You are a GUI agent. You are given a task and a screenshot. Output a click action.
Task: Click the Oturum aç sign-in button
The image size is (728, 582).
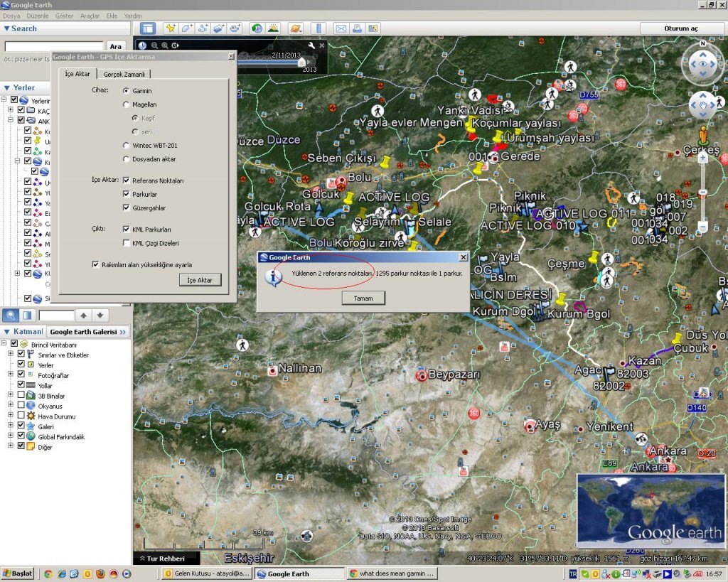point(680,28)
